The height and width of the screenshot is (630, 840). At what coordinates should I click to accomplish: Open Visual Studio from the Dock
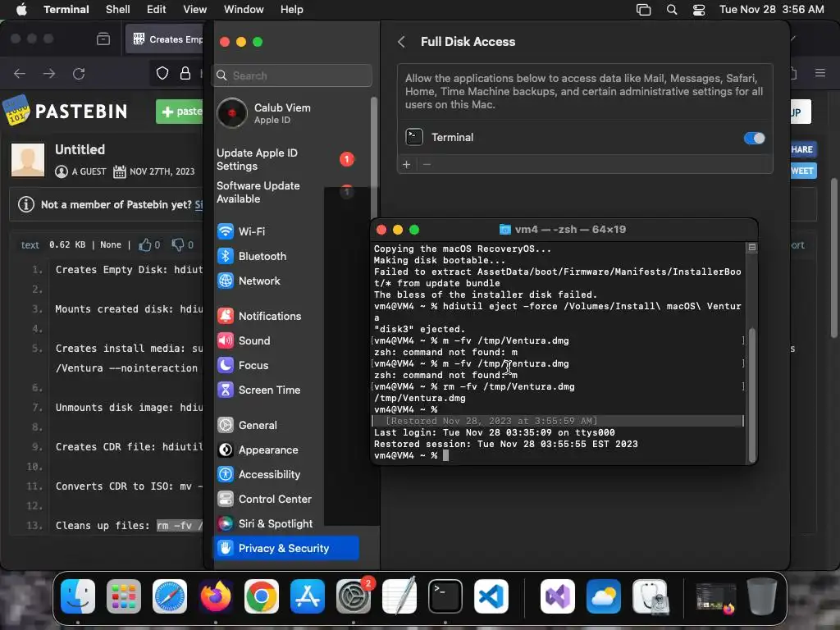click(x=558, y=596)
